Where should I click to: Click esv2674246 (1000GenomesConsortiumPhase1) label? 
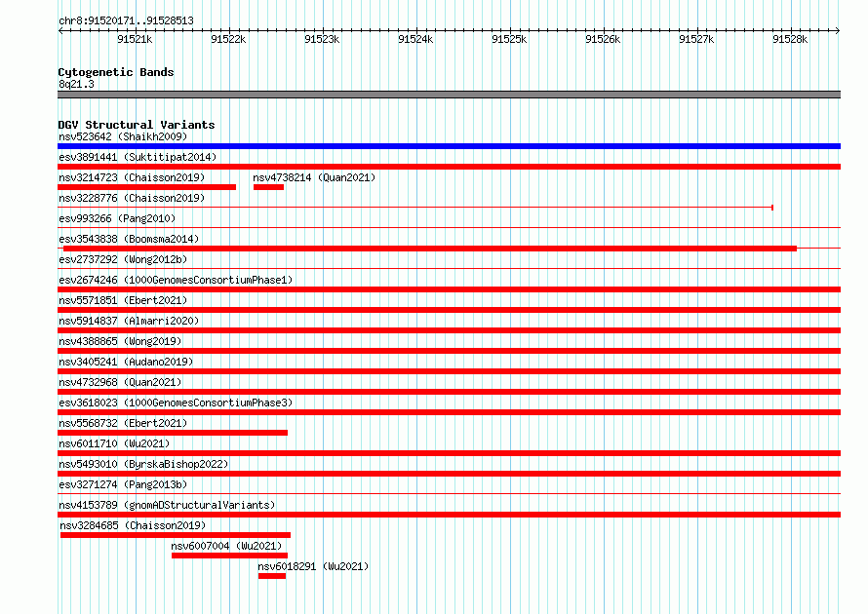pos(176,280)
